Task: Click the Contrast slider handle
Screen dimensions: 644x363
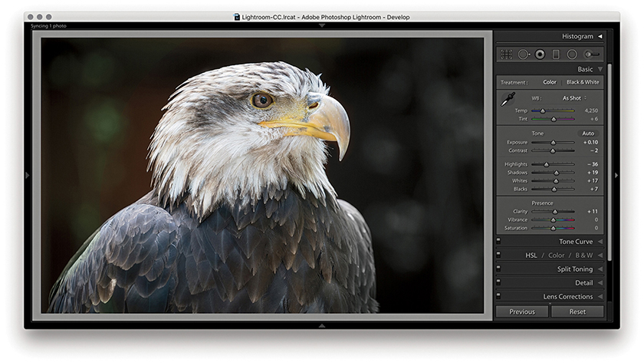Action: [553, 151]
